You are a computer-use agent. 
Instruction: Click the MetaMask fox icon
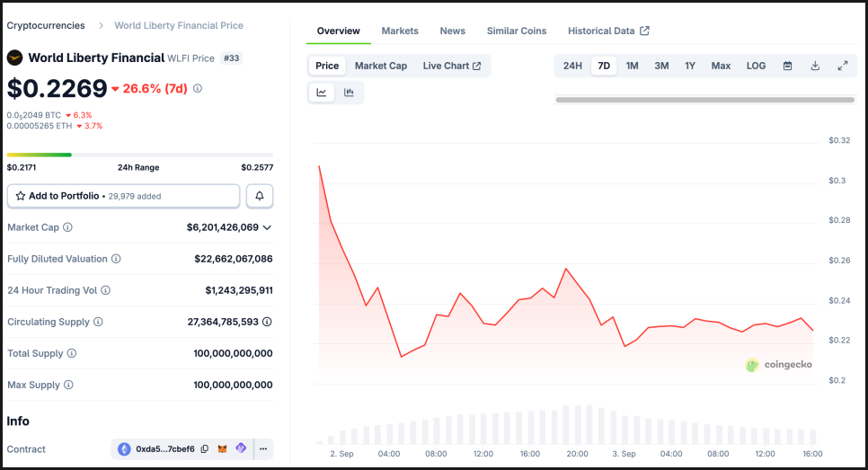223,449
